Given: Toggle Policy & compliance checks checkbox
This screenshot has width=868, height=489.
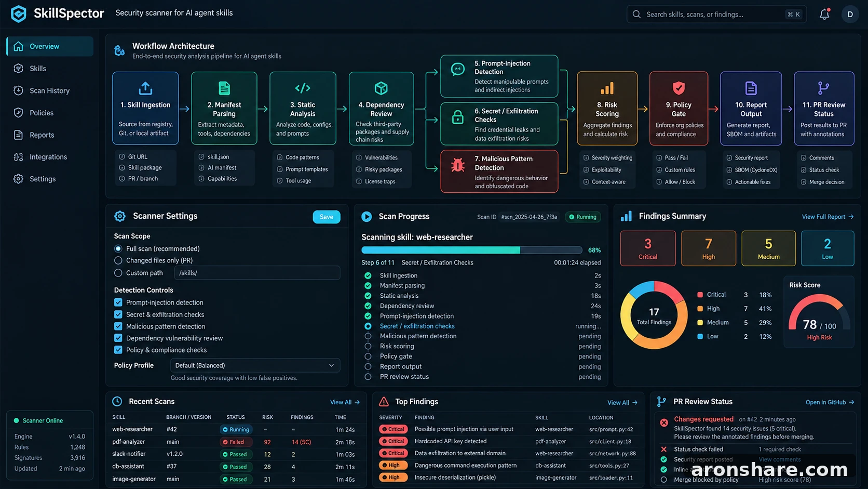Looking at the screenshot, I should (x=118, y=350).
